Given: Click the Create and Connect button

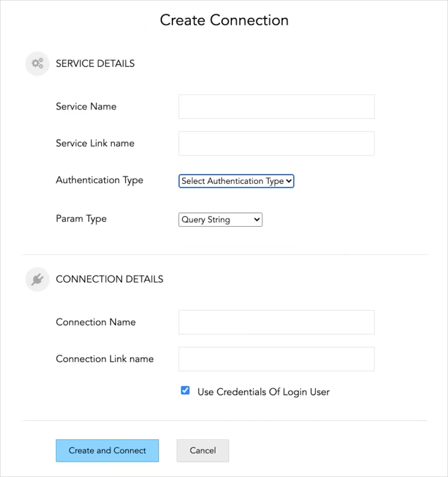Looking at the screenshot, I should click(107, 450).
